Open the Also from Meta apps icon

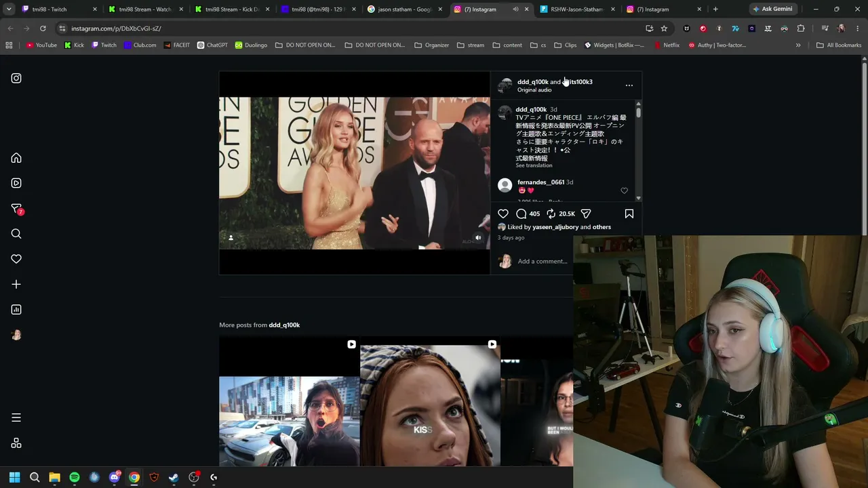coord(16,443)
